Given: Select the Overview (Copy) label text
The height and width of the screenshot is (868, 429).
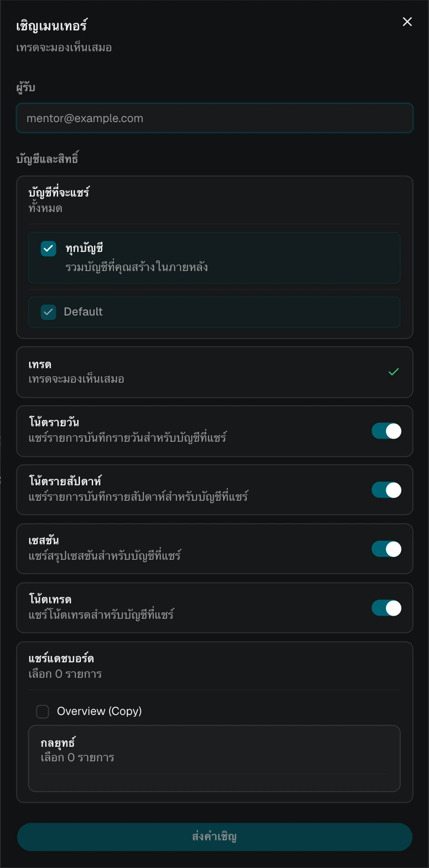Looking at the screenshot, I should pos(100,711).
